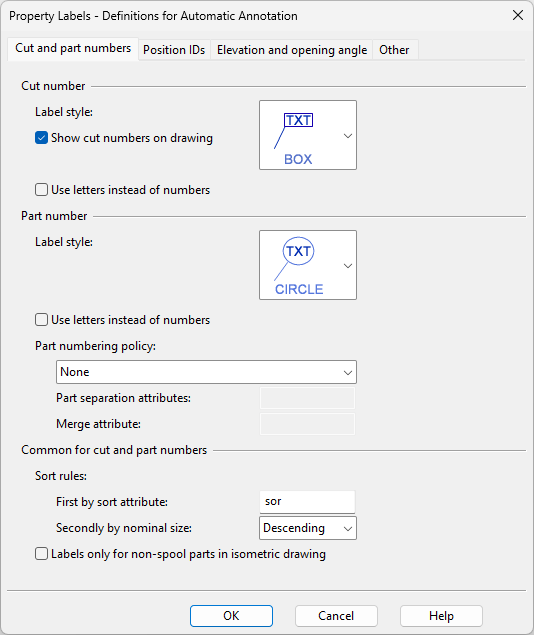Enable letters instead of numbers for cut number

[x=41, y=190]
